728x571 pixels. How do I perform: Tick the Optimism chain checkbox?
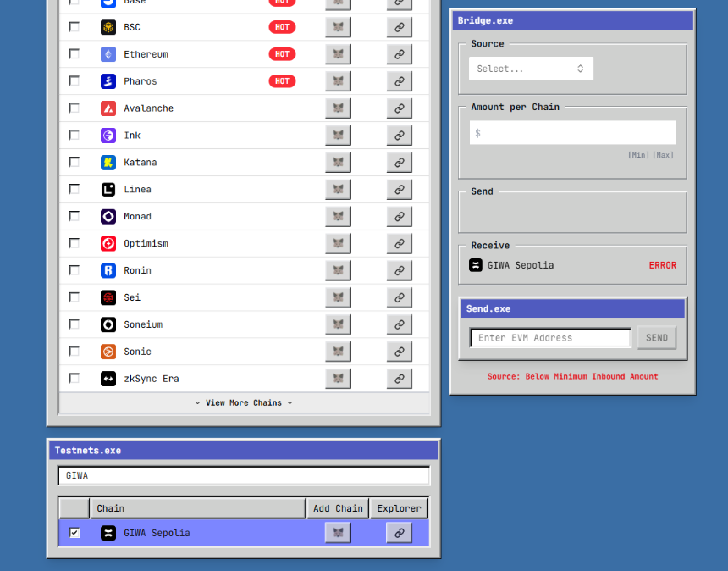(74, 243)
